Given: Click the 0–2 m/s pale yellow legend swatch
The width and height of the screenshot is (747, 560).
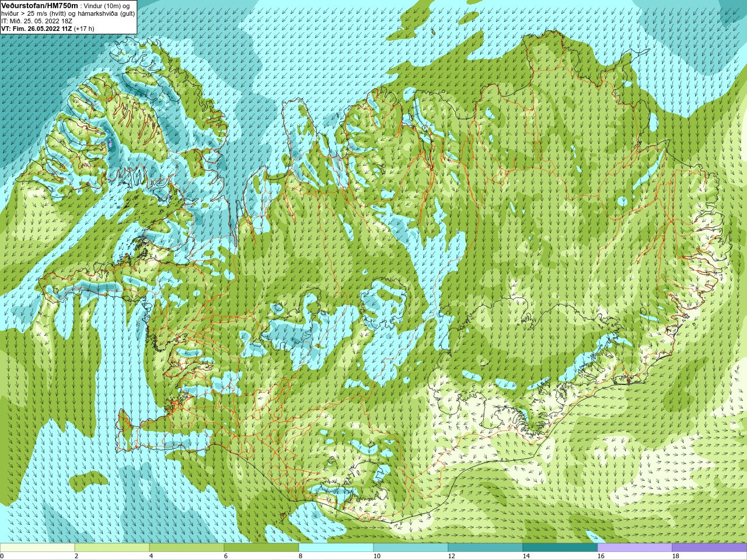Looking at the screenshot, I should [x=37, y=548].
